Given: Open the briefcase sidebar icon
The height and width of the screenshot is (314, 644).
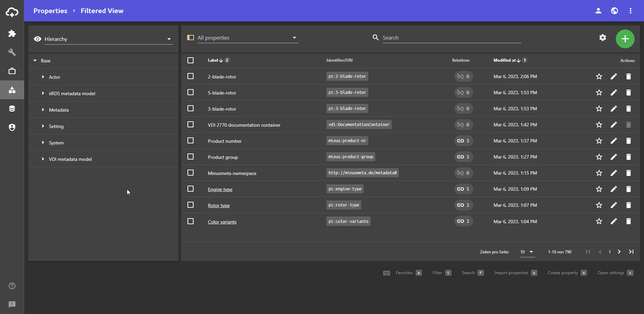Looking at the screenshot, I should [12, 71].
